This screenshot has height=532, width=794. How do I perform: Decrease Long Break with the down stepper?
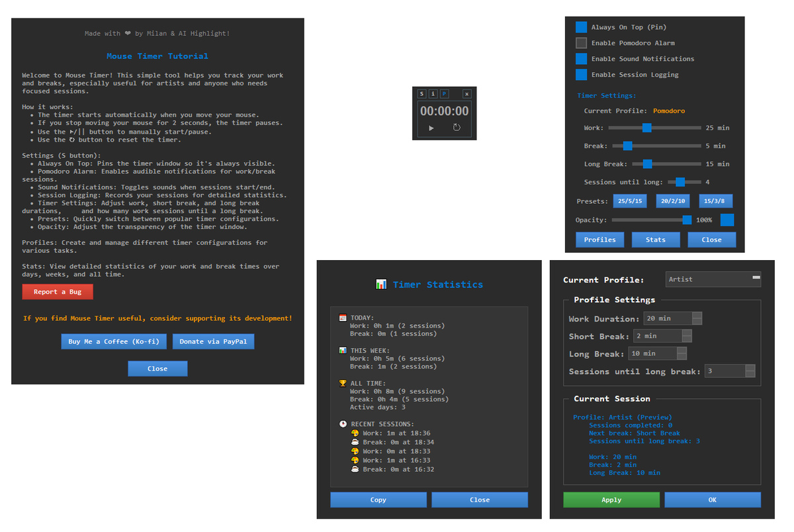[x=682, y=357]
